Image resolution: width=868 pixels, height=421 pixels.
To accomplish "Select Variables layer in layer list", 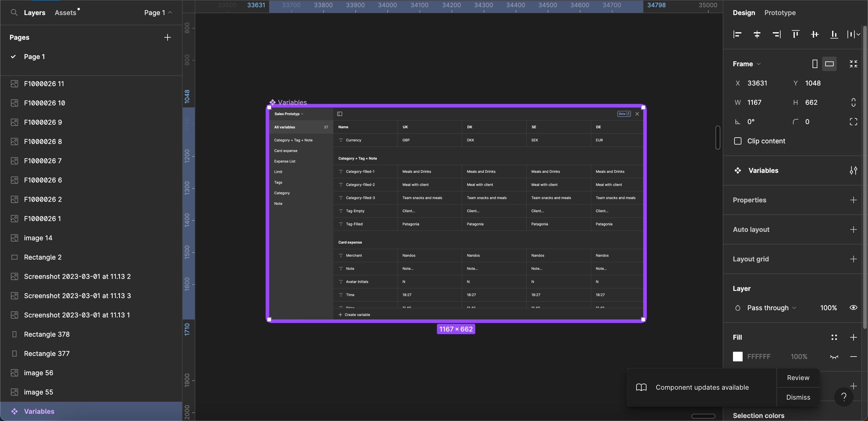I will click(x=91, y=411).
